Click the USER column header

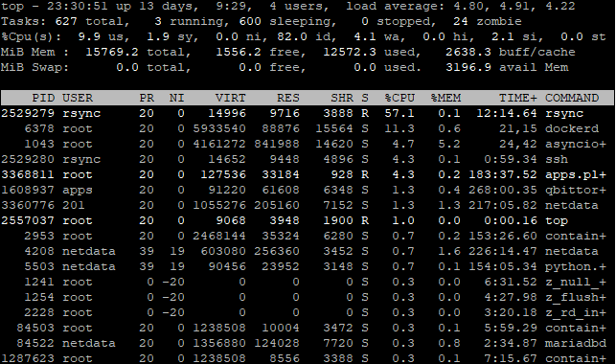[x=78, y=98]
